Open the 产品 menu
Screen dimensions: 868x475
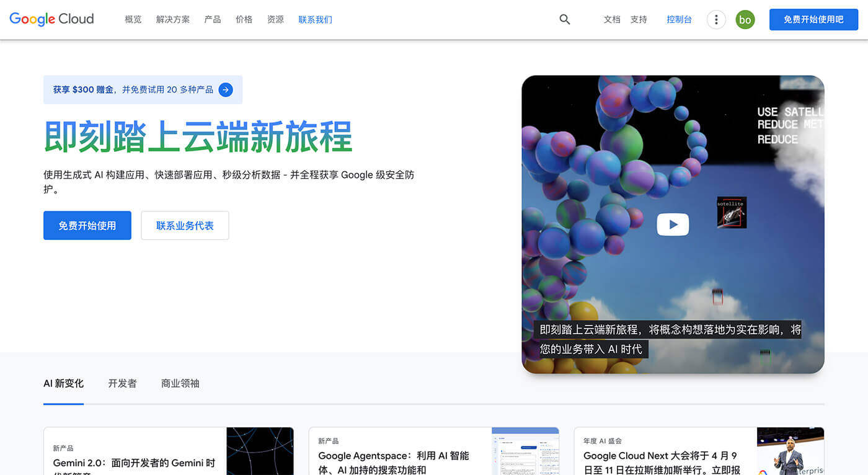point(213,20)
